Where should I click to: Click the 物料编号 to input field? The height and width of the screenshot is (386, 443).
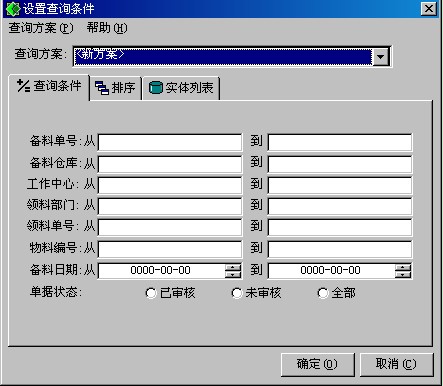(x=340, y=249)
